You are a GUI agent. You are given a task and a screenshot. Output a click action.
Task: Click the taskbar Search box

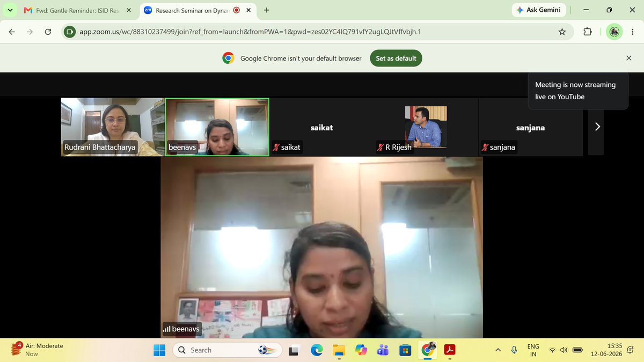coord(228,350)
